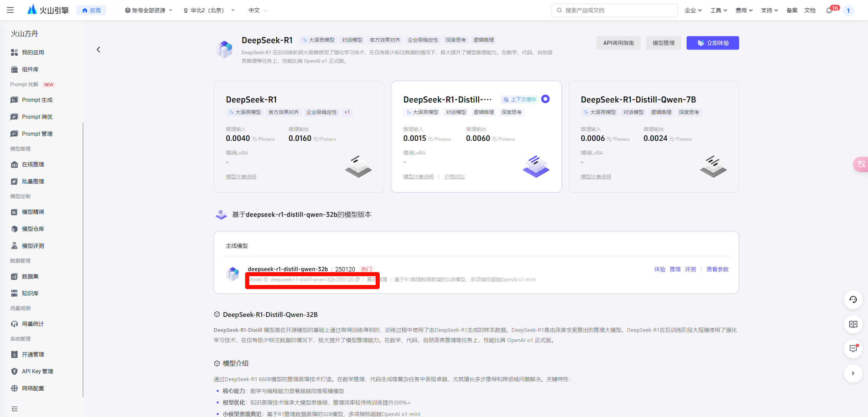This screenshot has width=868, height=417.
Task: Click the sidebar vertical scrollbar
Action: click(83, 260)
